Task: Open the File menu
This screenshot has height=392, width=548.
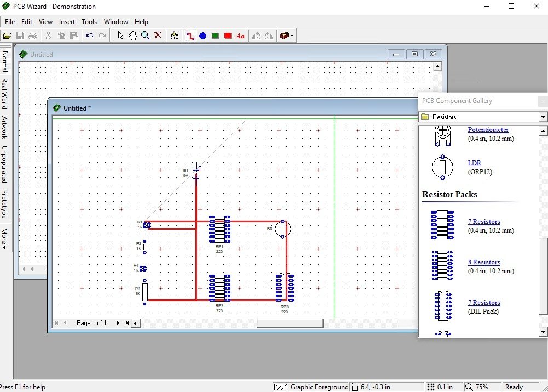Action: (10, 22)
